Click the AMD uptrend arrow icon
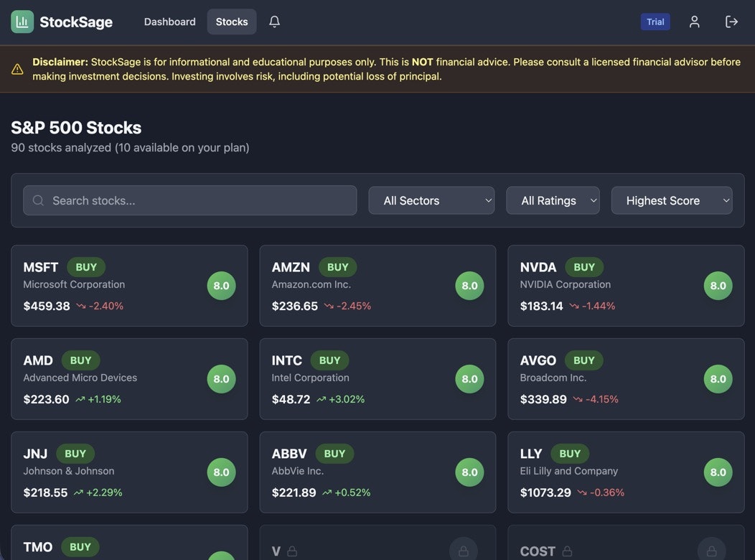 pyautogui.click(x=80, y=399)
